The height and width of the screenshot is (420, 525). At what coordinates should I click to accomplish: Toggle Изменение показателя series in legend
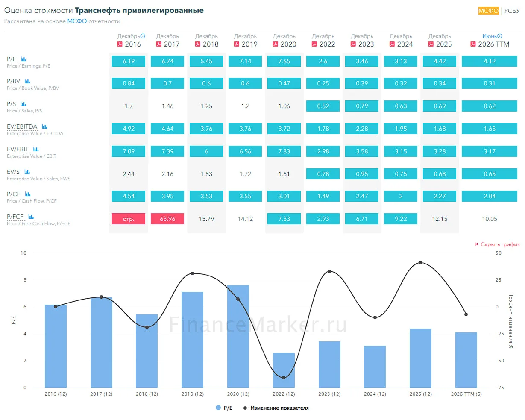[x=275, y=408]
